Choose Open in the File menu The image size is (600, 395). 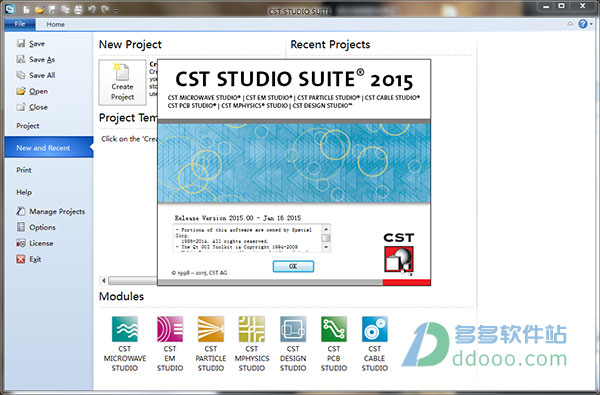32,91
